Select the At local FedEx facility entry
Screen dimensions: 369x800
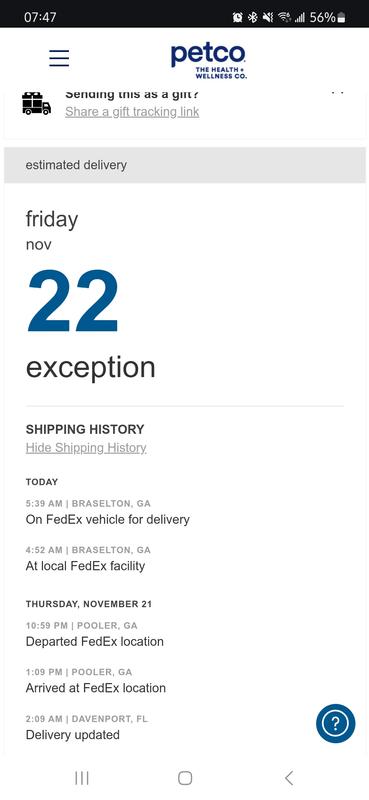(88, 559)
